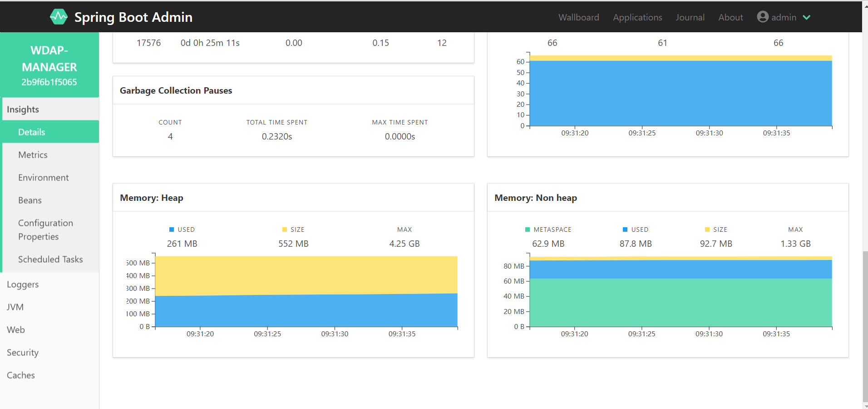Click the 0.2320s total time spent value
This screenshot has width=868, height=409.
(277, 136)
